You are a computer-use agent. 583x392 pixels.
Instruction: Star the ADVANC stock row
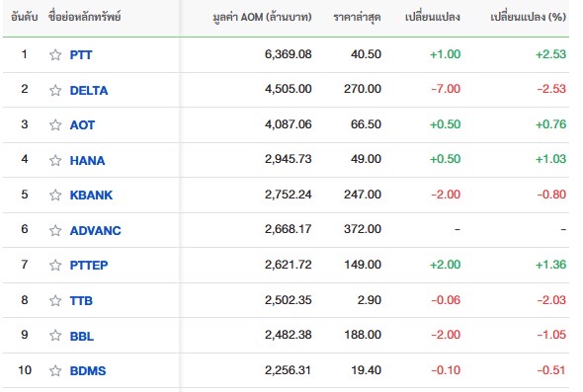click(x=55, y=231)
